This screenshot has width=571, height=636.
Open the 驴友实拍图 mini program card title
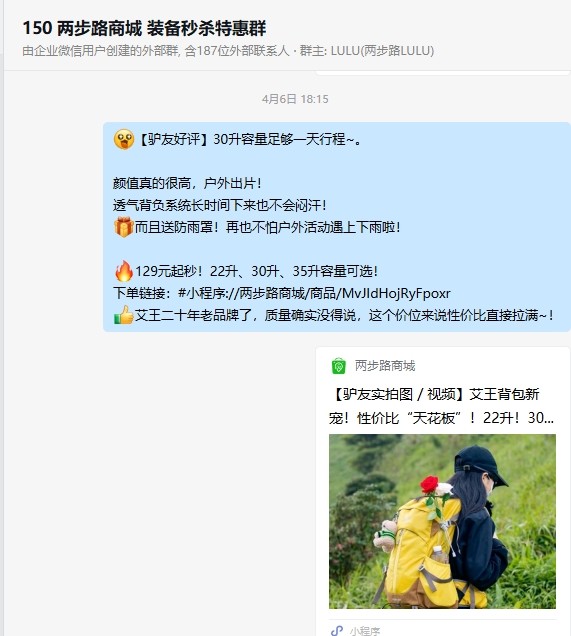[x=441, y=406]
